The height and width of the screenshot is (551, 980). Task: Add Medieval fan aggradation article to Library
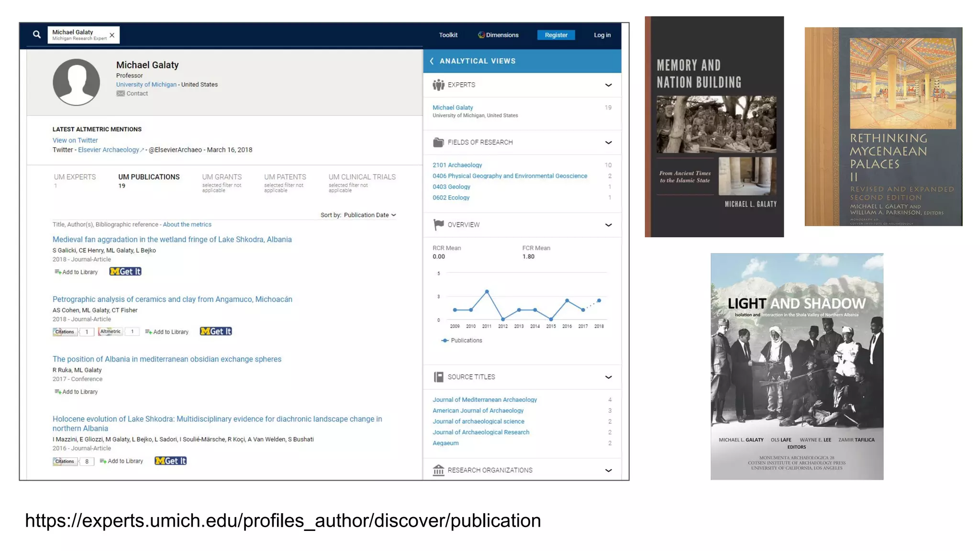point(76,272)
